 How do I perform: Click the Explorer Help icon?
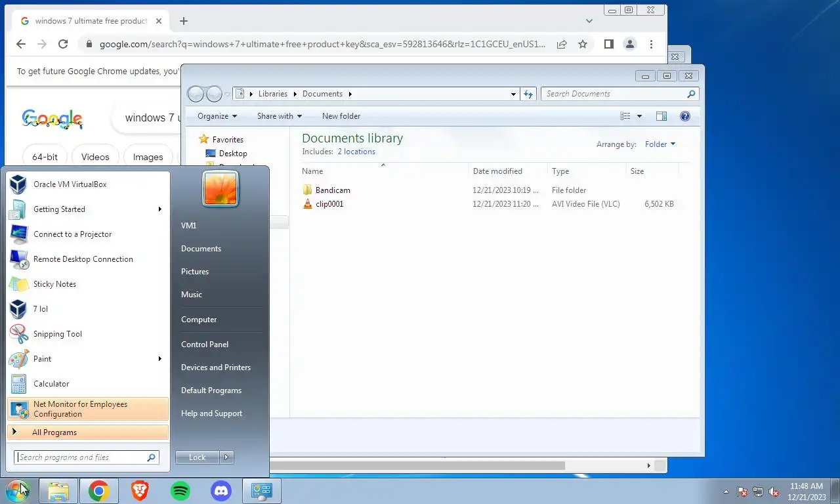685,116
